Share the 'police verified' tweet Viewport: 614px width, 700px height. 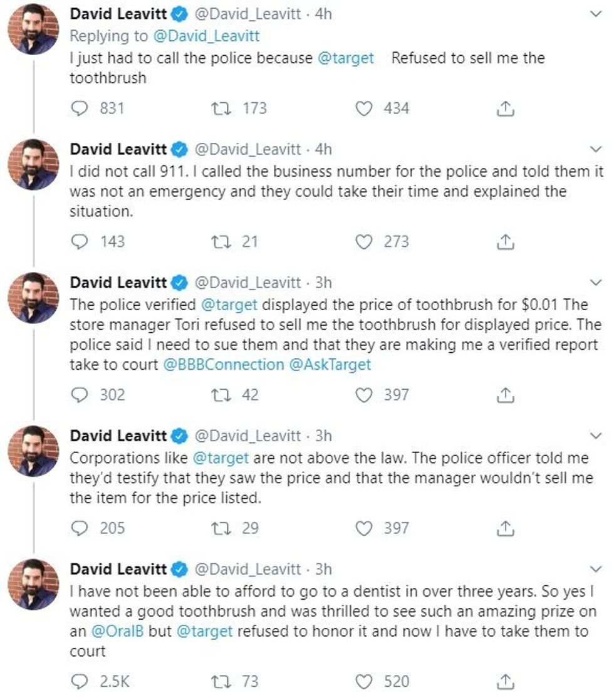(x=505, y=395)
